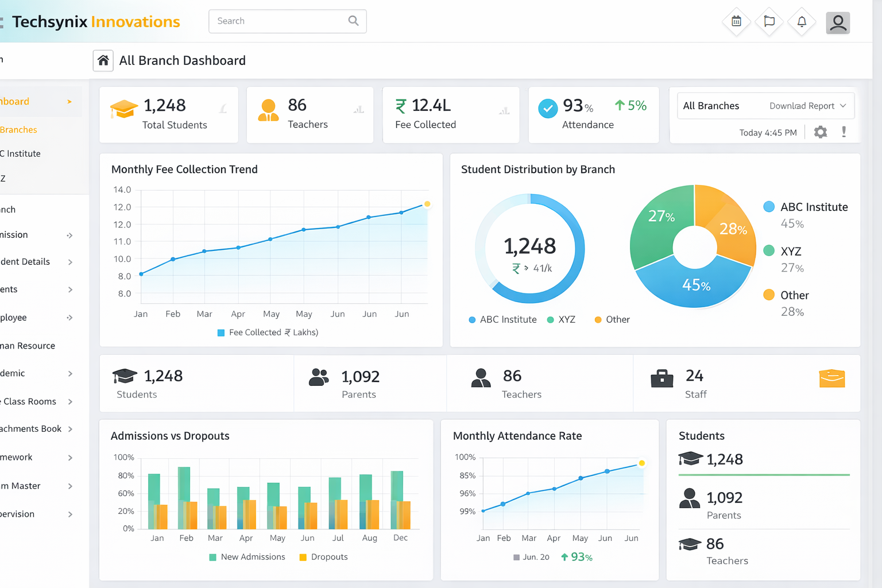
Task: Open the ABC Institute branch link
Action: pyautogui.click(x=21, y=153)
